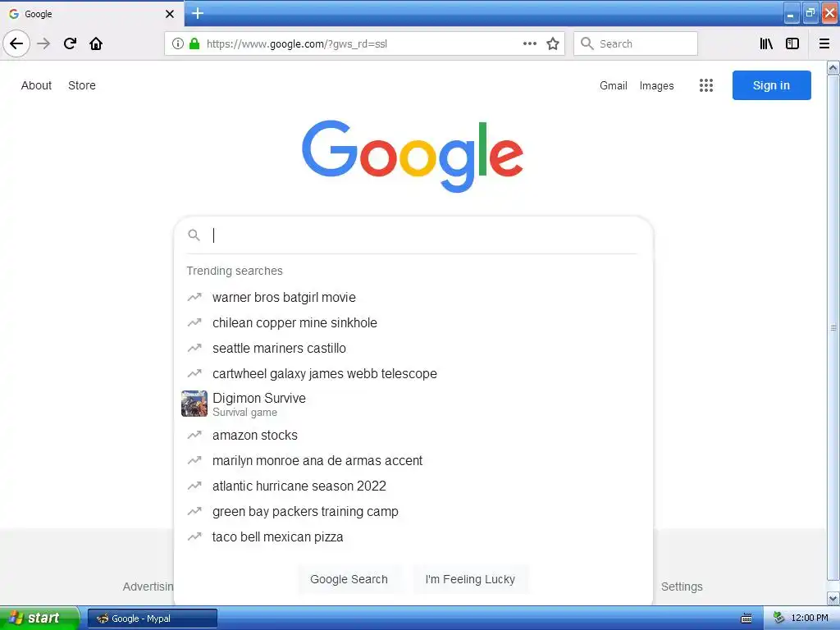
Task: Click the magnifier icon in Google search box
Action: click(194, 235)
